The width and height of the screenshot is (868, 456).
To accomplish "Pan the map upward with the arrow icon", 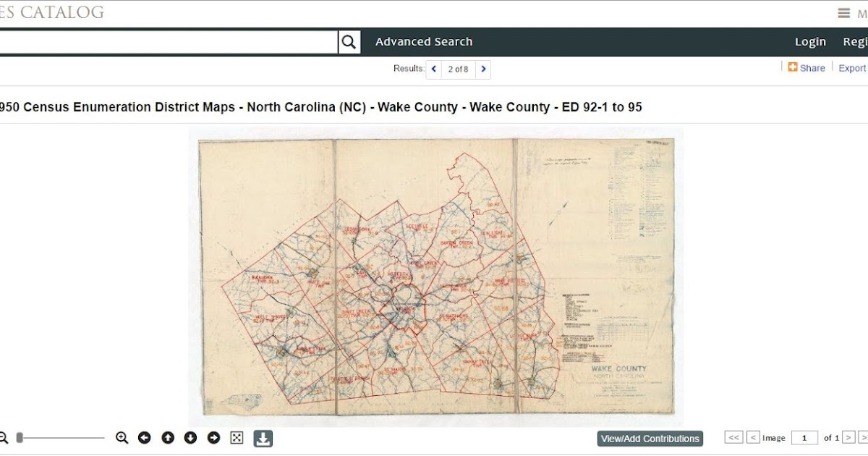I will pos(168,437).
